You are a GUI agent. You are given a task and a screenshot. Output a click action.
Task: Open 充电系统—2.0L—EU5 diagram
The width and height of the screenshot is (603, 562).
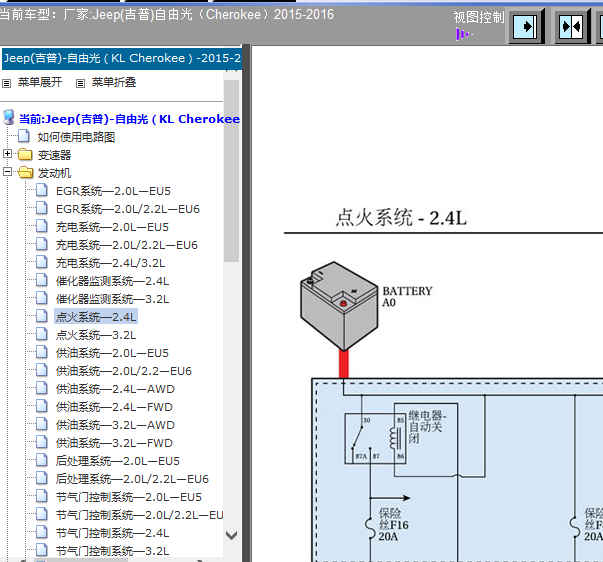point(112,227)
